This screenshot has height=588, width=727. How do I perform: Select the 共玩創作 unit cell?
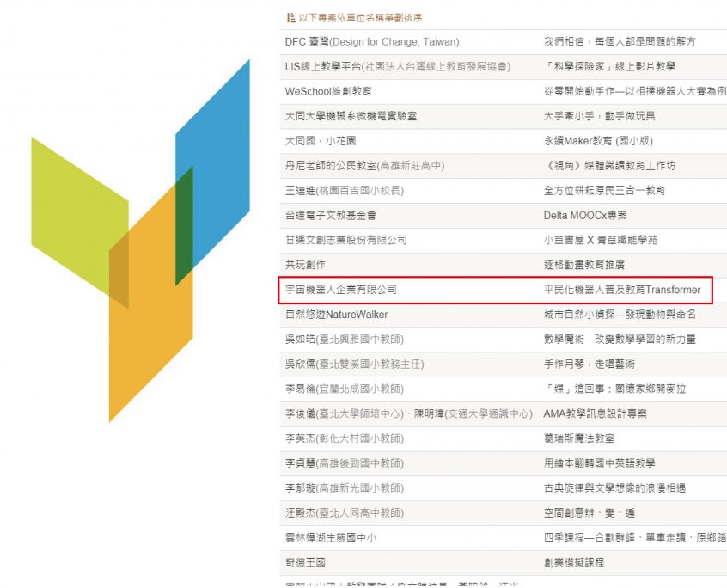(304, 265)
